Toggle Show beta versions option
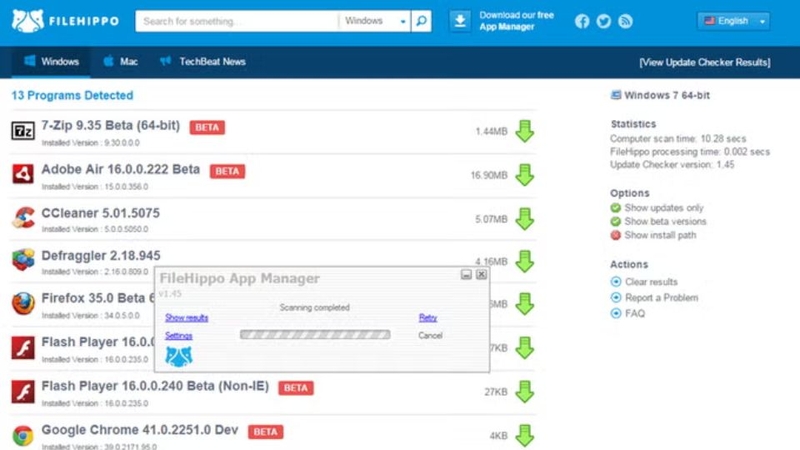 coord(659,221)
